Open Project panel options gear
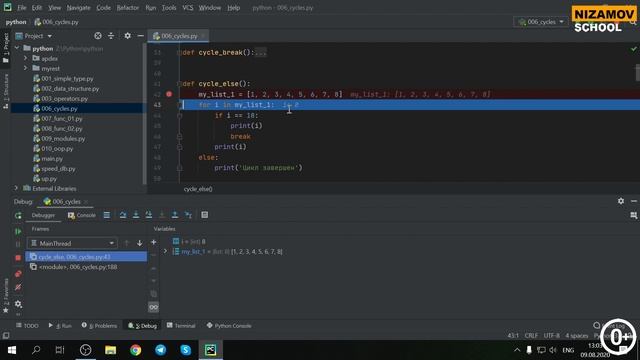The height and width of the screenshot is (360, 640). pos(127,36)
